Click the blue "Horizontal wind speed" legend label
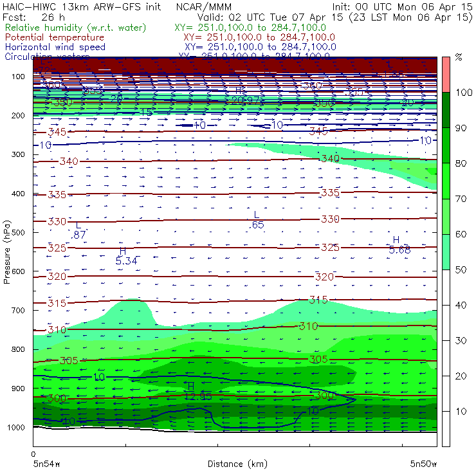The height and width of the screenshot is (476, 476). (x=55, y=47)
